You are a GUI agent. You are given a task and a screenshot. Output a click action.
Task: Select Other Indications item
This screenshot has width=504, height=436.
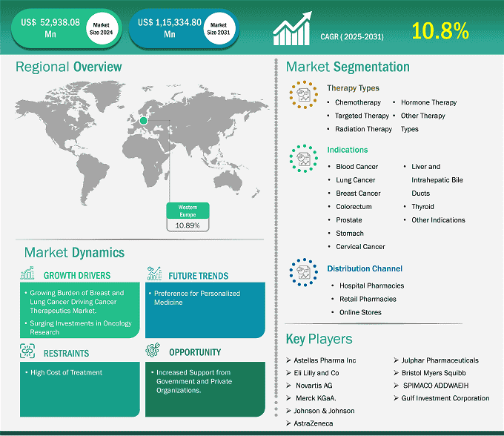(x=438, y=220)
